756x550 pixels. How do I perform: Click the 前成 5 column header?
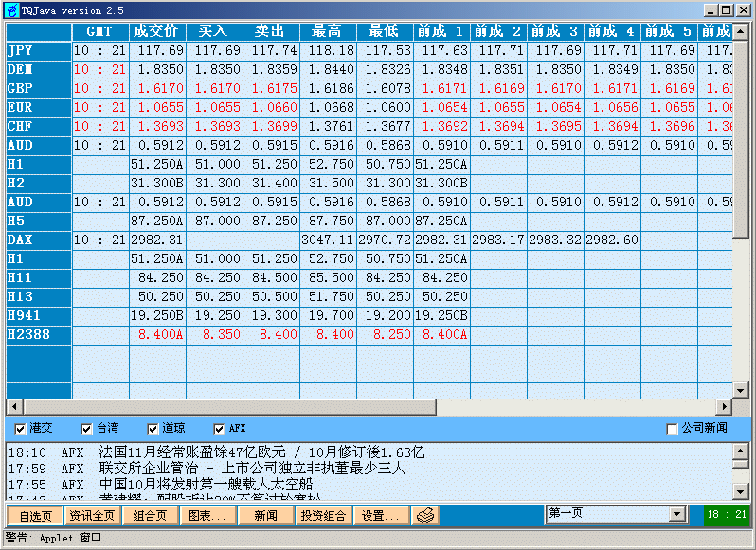coord(669,32)
